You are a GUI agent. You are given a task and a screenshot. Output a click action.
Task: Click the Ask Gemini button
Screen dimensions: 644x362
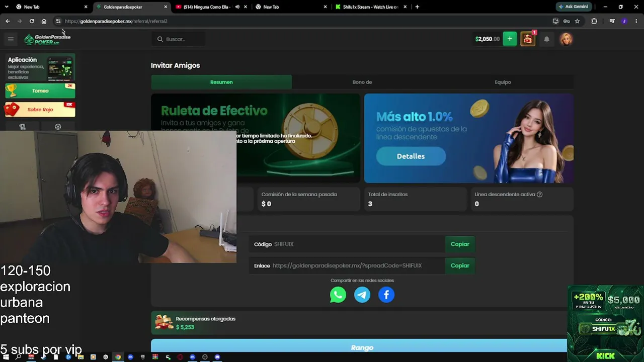pos(574,7)
